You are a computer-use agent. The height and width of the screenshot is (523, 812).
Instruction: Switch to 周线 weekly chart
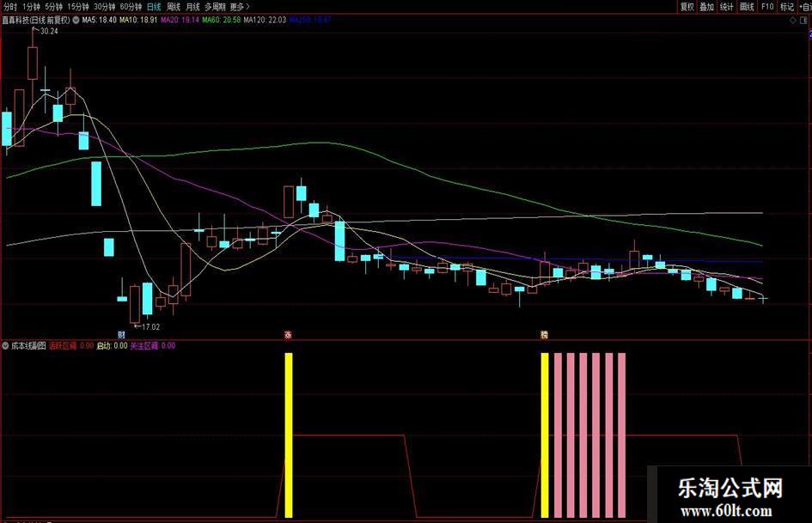(x=174, y=7)
